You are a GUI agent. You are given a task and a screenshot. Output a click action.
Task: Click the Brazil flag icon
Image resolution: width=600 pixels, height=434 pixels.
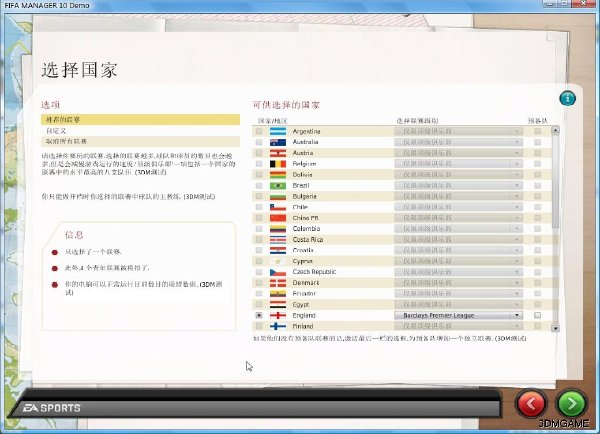(278, 186)
